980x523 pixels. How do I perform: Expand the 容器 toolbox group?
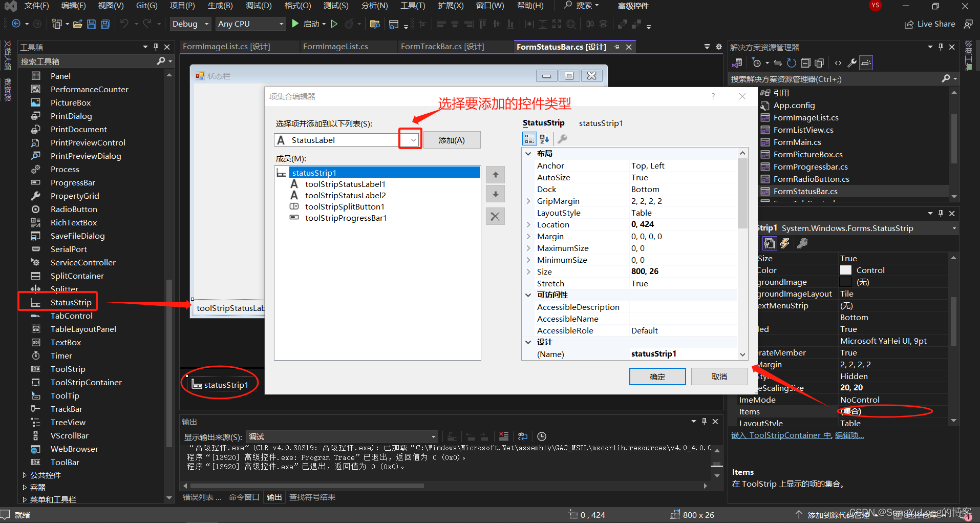coord(25,487)
